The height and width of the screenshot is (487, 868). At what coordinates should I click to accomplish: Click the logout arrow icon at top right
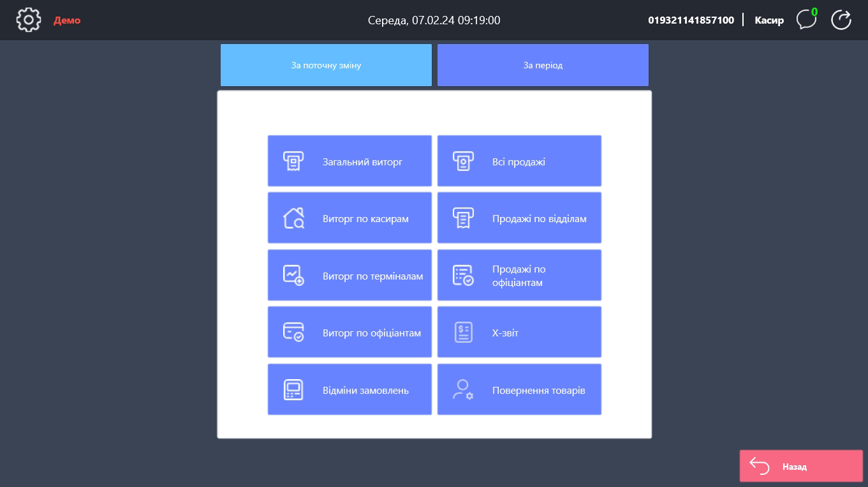(841, 20)
